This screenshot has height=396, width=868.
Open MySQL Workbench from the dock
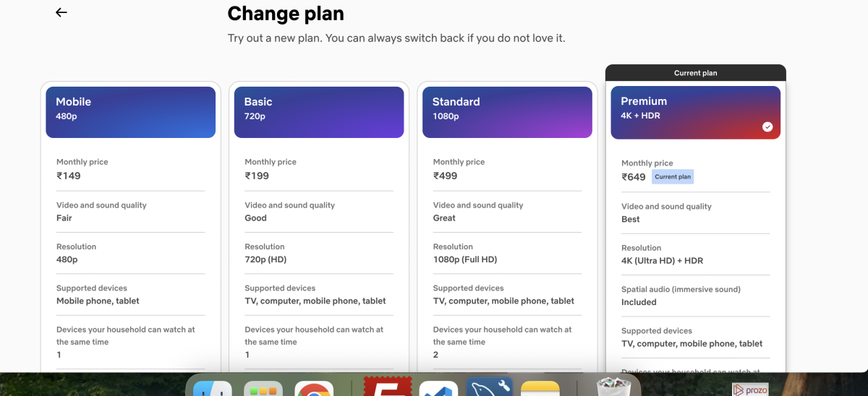click(490, 387)
